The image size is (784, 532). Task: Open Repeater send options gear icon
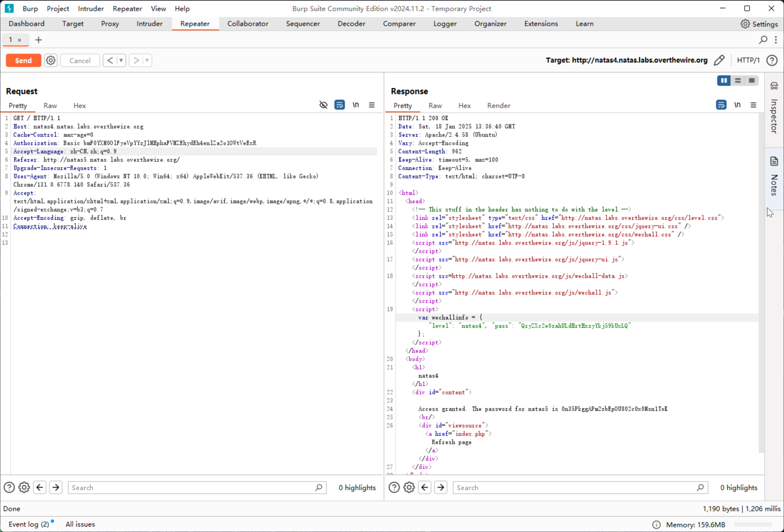(51, 60)
